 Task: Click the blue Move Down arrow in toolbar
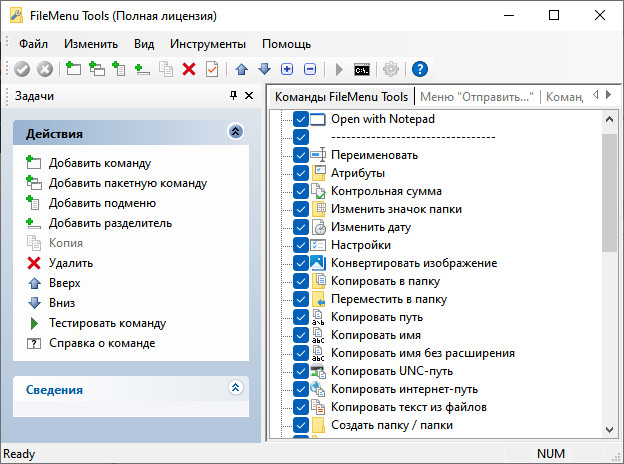(x=264, y=69)
